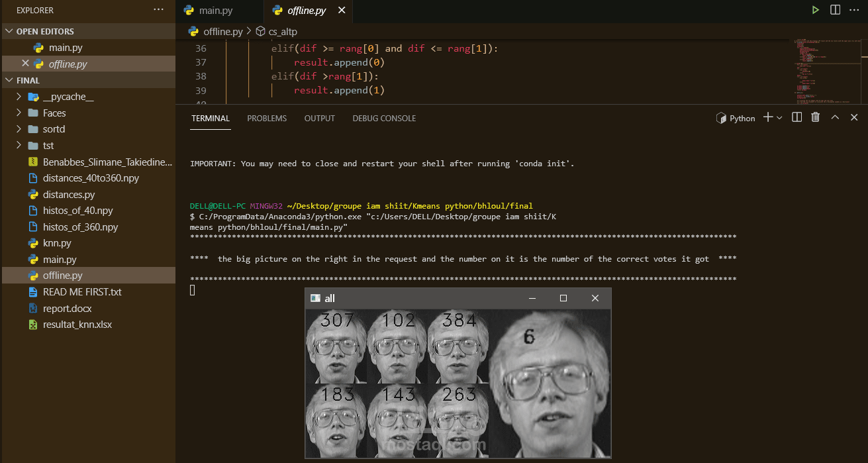The width and height of the screenshot is (868, 463).
Task: Open histos_of_360.npy file
Action: 87,227
